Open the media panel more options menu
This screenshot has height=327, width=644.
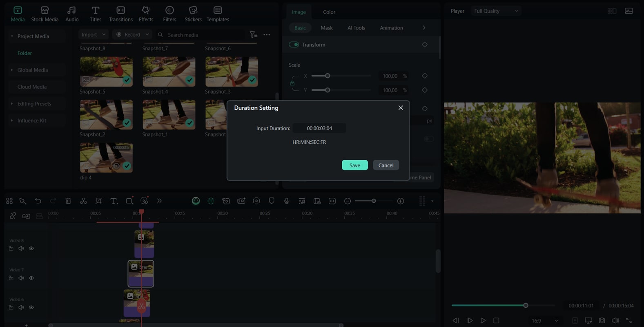267,35
